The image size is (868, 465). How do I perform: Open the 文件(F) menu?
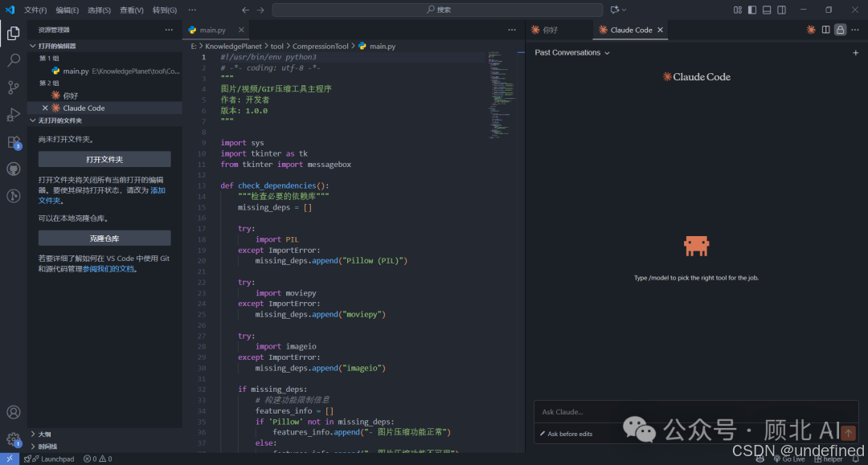point(35,10)
